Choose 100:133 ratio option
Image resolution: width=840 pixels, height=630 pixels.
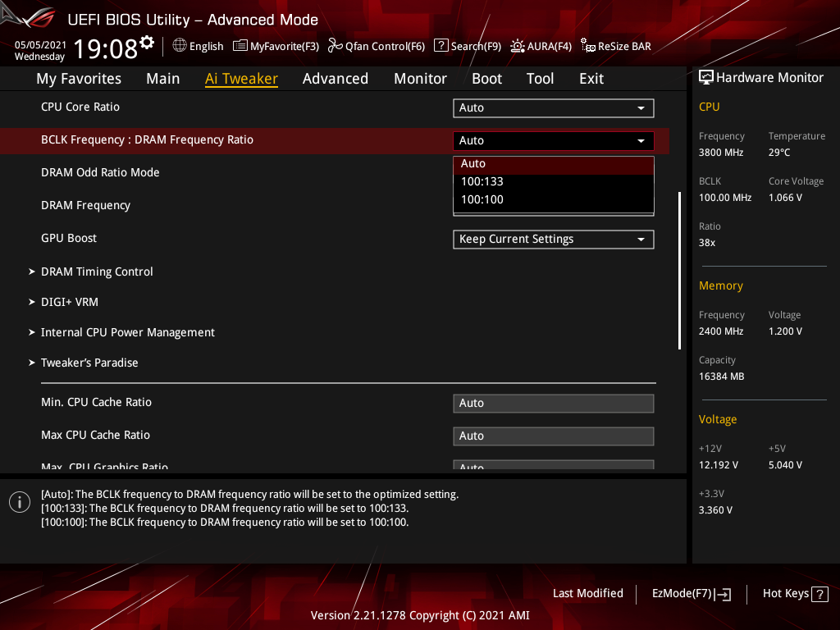[x=554, y=181]
